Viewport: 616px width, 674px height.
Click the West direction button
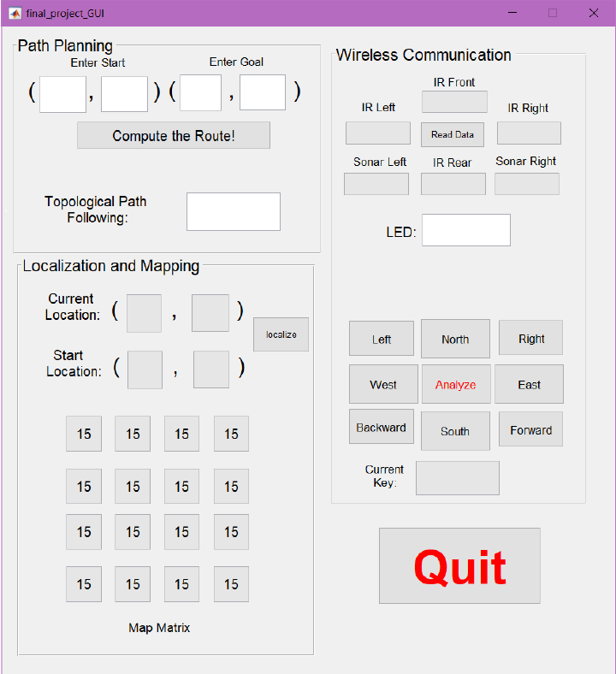[x=382, y=384]
